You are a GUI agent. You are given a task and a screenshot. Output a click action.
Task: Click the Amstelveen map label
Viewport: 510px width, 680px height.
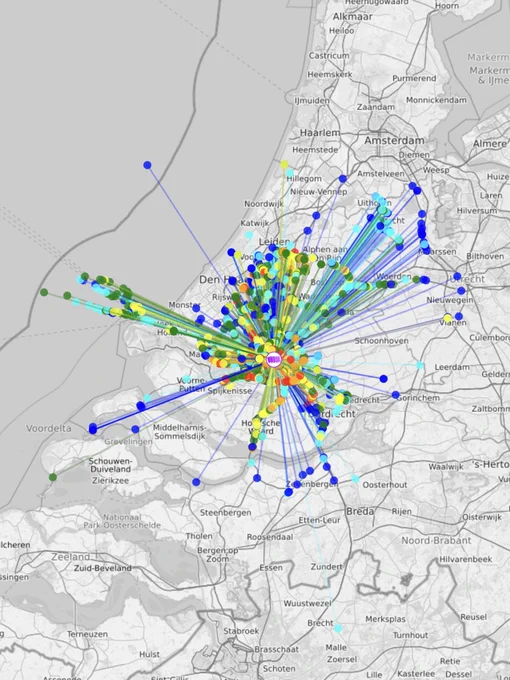(381, 173)
